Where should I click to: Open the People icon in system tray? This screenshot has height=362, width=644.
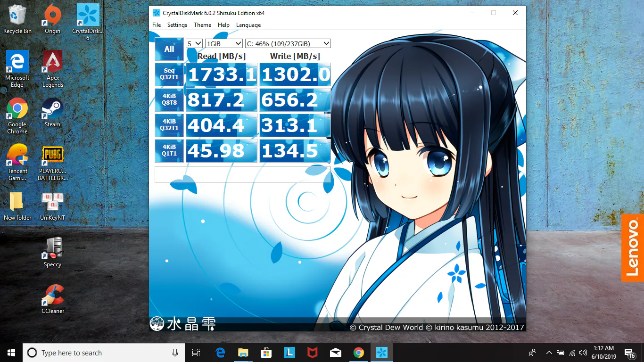pos(532,353)
